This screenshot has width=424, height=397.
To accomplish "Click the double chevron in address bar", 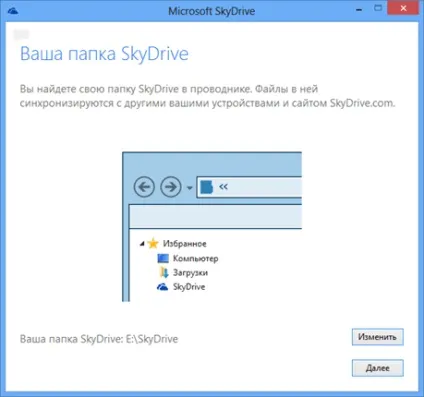I will 223,187.
